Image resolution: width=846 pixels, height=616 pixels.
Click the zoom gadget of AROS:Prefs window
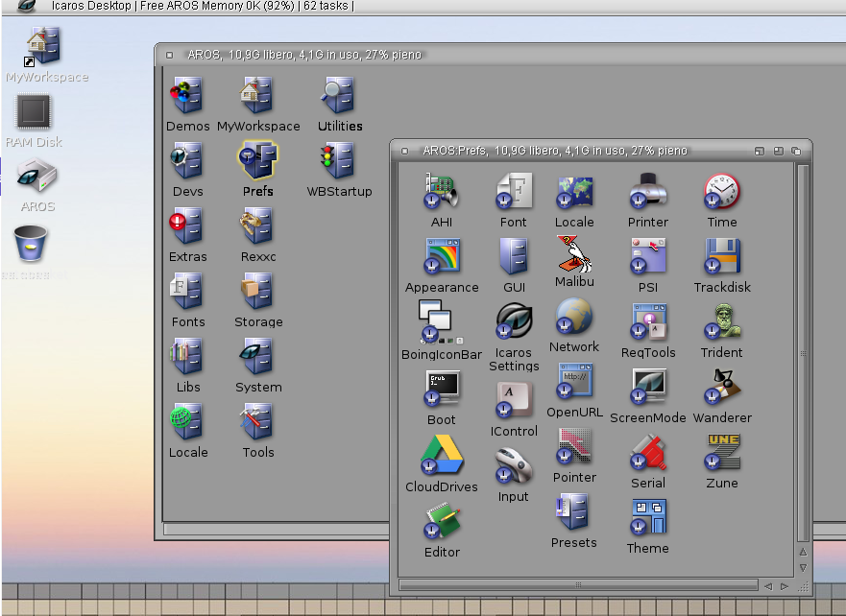coord(778,151)
